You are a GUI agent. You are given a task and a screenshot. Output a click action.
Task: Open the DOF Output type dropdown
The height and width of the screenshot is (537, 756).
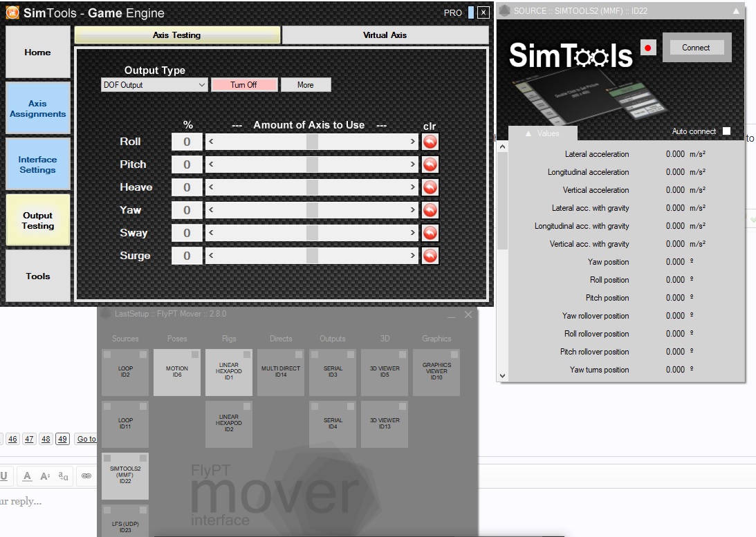click(154, 85)
